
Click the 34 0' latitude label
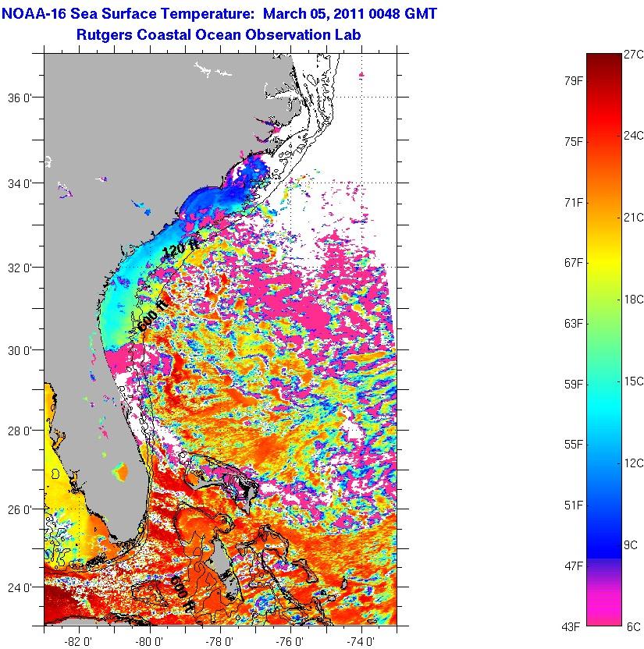(20, 183)
